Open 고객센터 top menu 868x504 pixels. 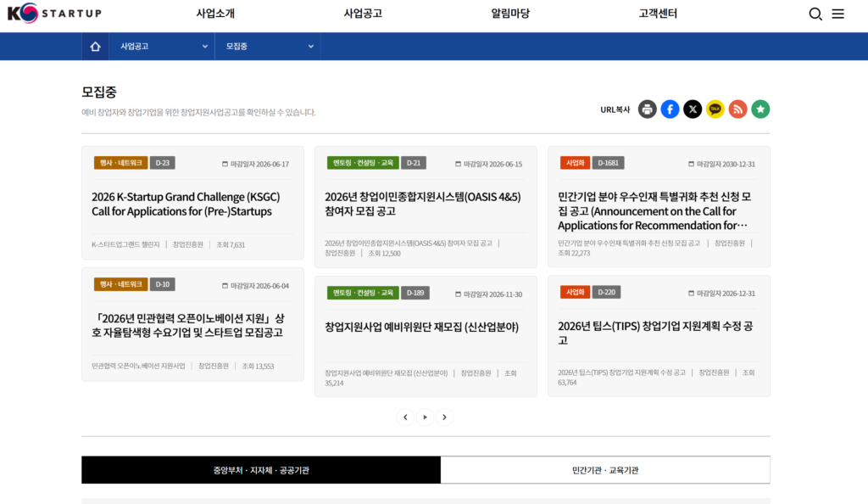tap(658, 14)
